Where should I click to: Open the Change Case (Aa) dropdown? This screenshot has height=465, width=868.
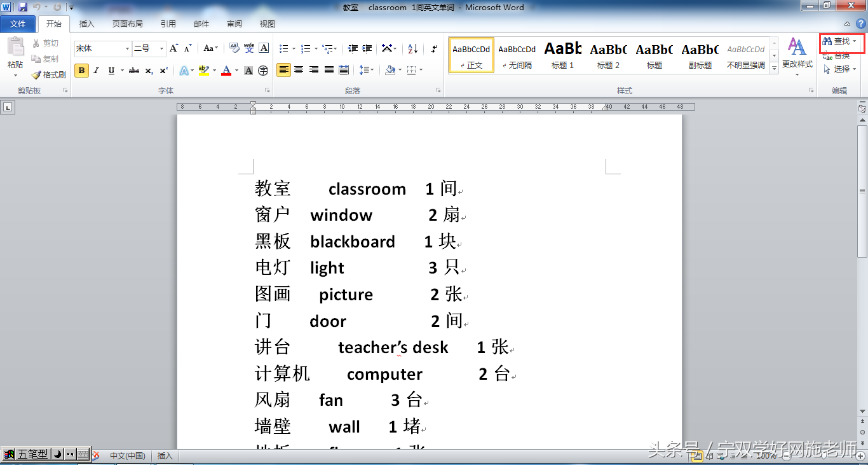tap(210, 48)
